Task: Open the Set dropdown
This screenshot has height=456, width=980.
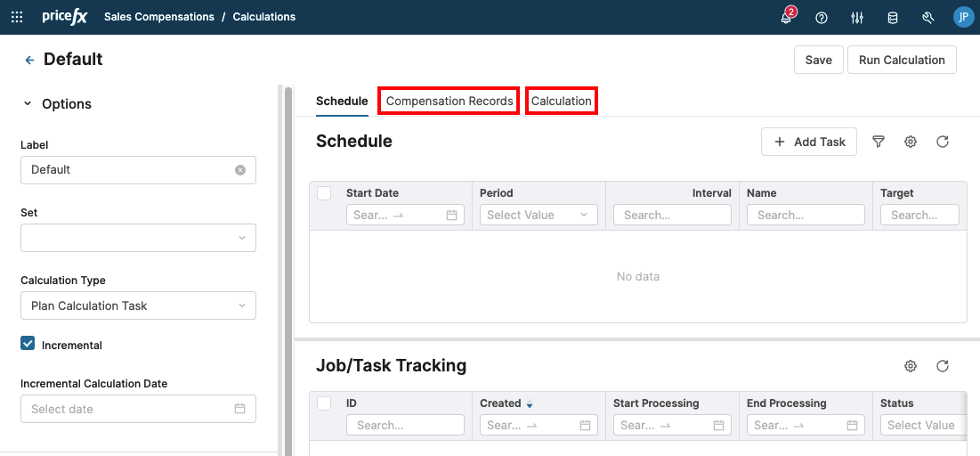Action: [138, 238]
